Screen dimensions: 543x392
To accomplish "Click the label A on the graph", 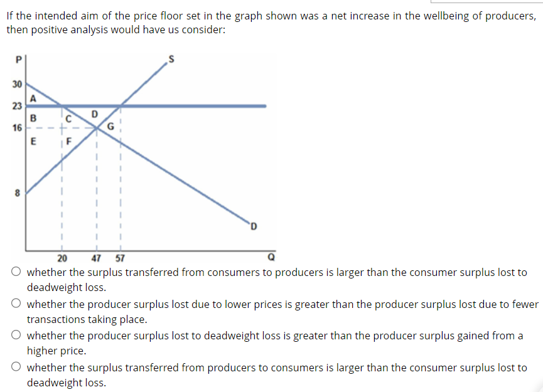I will (32, 98).
